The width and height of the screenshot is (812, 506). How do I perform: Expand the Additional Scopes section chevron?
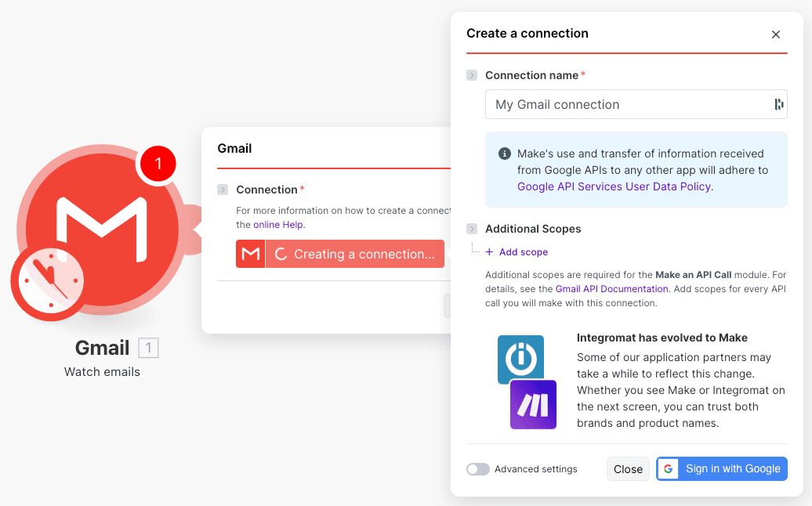coord(471,229)
